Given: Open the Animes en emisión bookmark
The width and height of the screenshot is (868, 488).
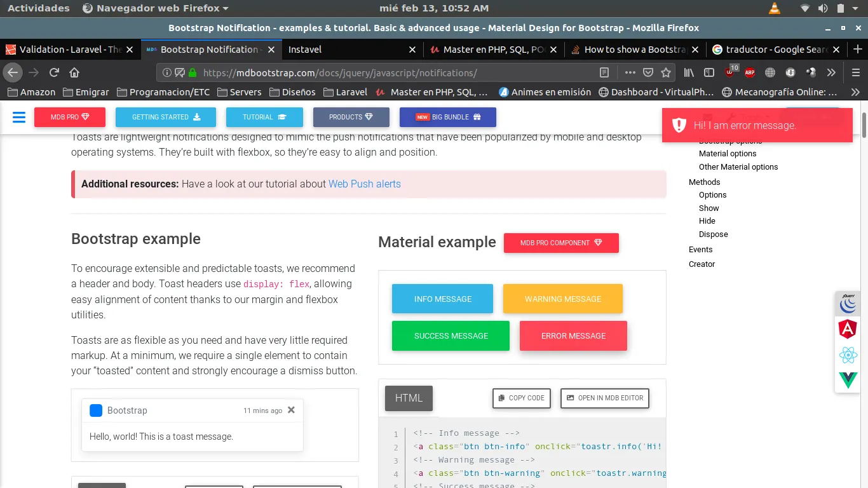Looking at the screenshot, I should coord(545,92).
